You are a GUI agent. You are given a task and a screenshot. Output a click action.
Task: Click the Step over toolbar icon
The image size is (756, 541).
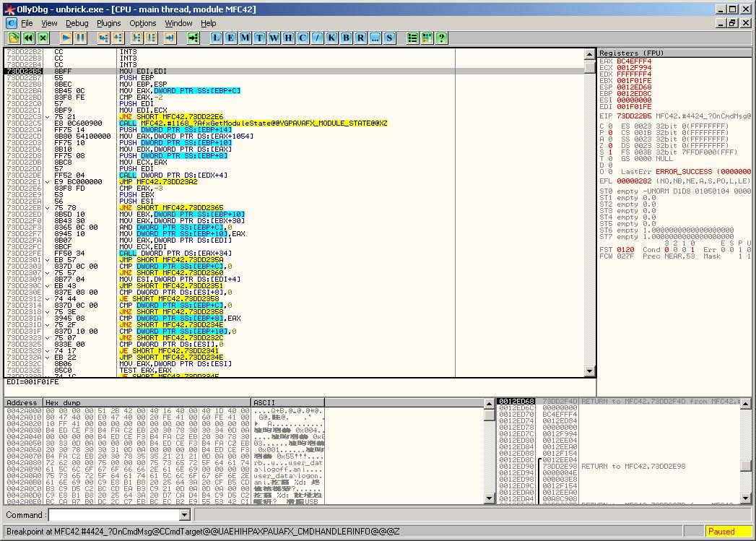pyautogui.click(x=118, y=38)
